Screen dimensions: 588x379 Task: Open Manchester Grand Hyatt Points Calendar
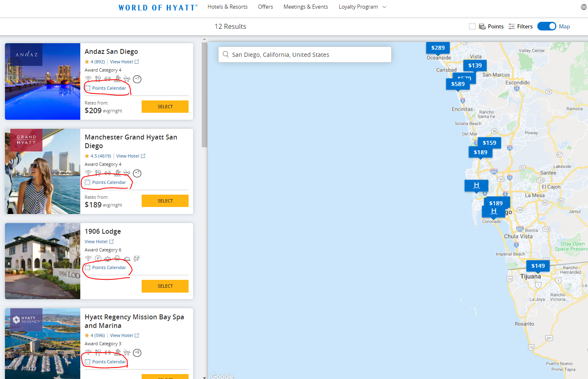[x=105, y=182]
